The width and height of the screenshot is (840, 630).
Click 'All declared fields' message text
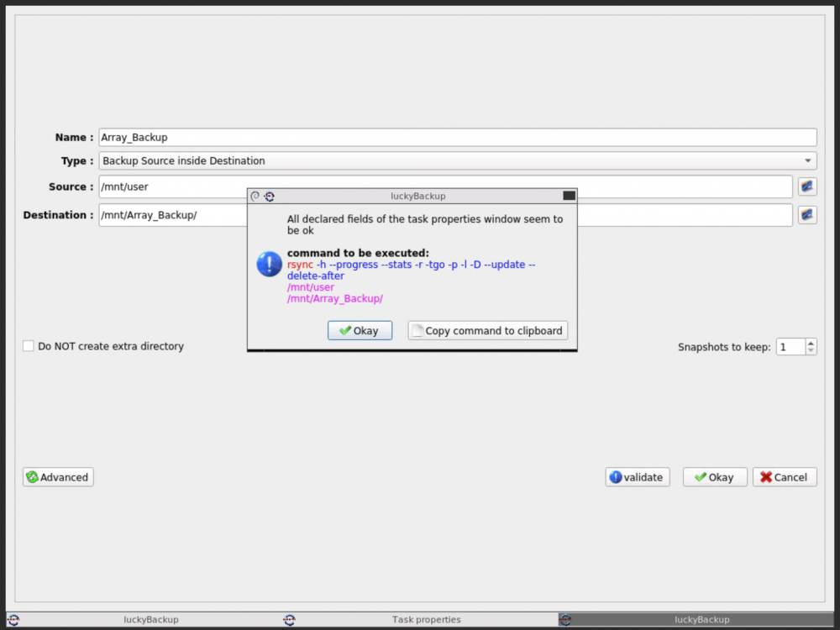click(x=425, y=224)
